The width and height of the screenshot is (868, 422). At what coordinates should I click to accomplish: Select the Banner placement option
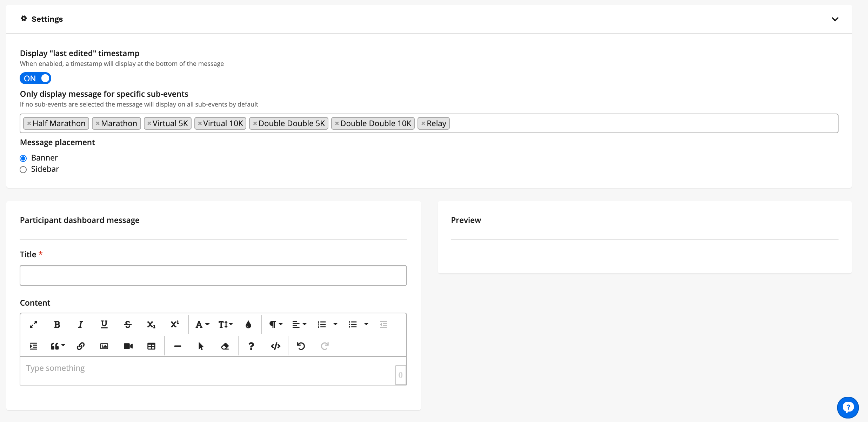click(x=23, y=158)
